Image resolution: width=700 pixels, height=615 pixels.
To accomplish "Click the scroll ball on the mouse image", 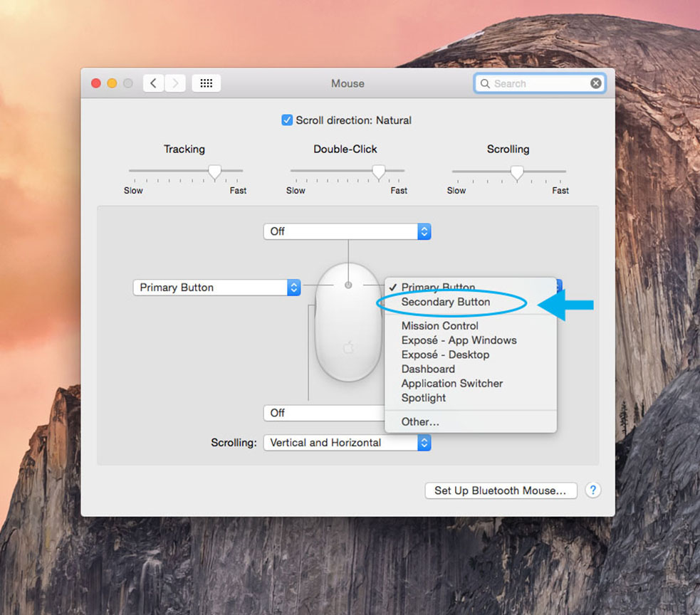I will pos(348,285).
